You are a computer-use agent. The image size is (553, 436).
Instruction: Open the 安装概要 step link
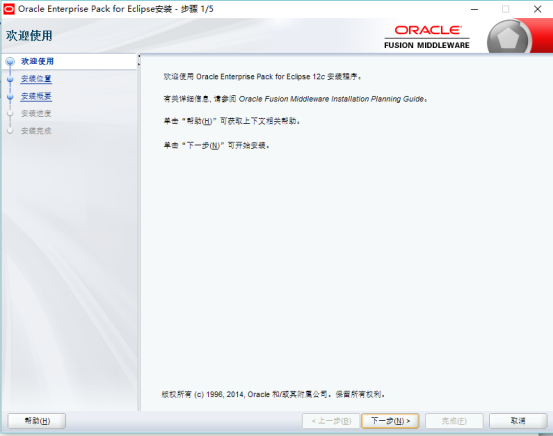pos(36,96)
